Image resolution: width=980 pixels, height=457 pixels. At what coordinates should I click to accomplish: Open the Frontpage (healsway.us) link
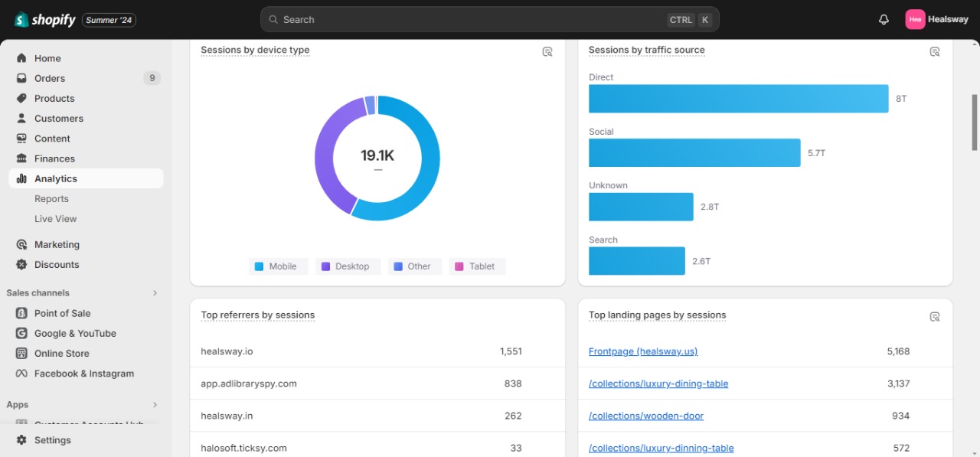pos(642,351)
